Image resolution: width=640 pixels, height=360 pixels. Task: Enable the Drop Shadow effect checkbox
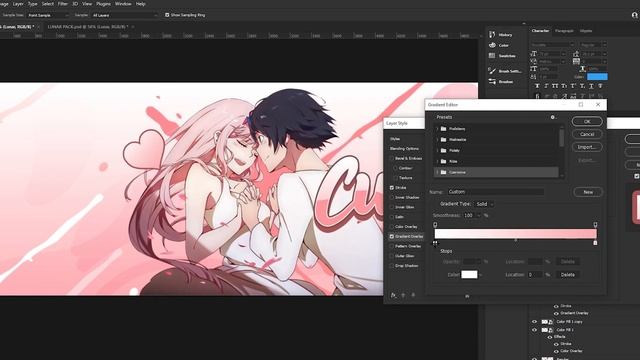[392, 266]
